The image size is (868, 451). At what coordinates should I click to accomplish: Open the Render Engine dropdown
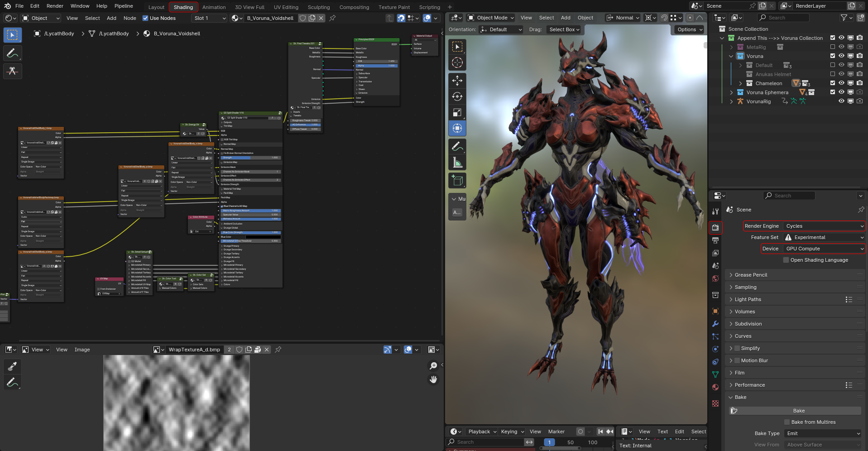click(824, 226)
